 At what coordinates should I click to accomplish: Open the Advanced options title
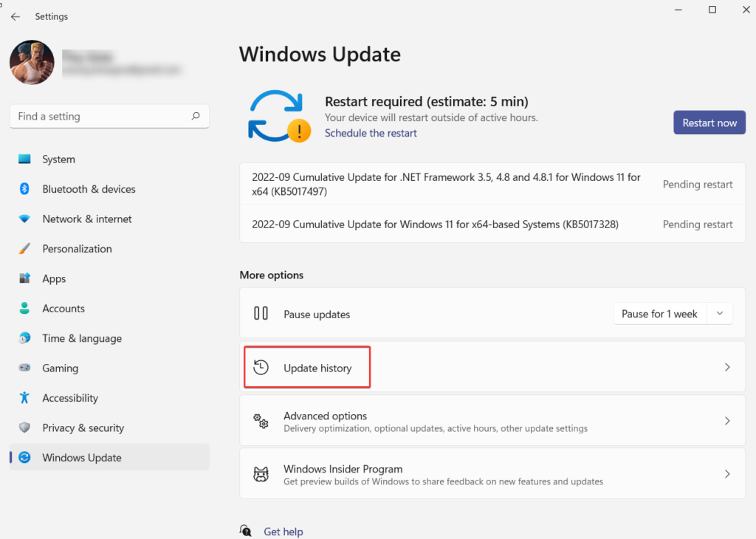click(x=325, y=416)
